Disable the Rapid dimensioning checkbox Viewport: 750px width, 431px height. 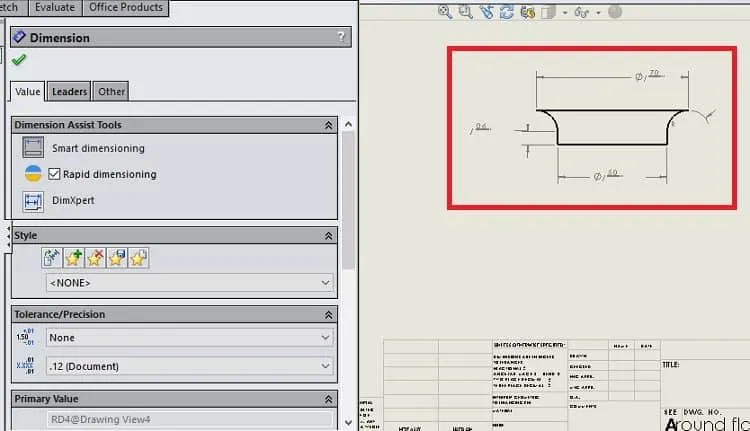coord(54,174)
